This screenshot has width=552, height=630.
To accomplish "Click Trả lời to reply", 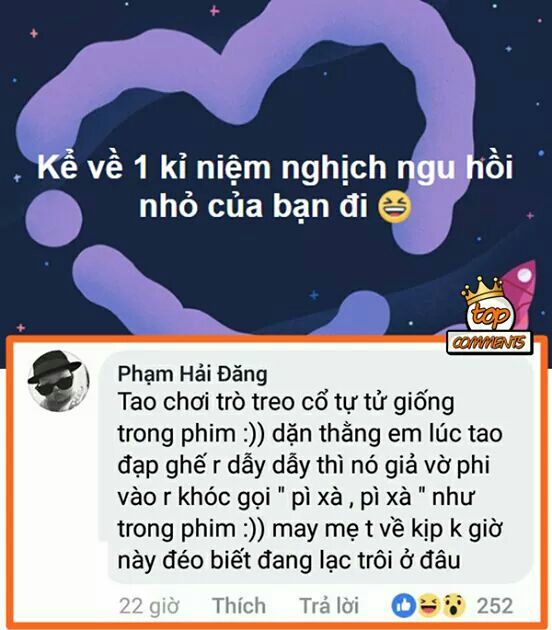I will click(329, 605).
